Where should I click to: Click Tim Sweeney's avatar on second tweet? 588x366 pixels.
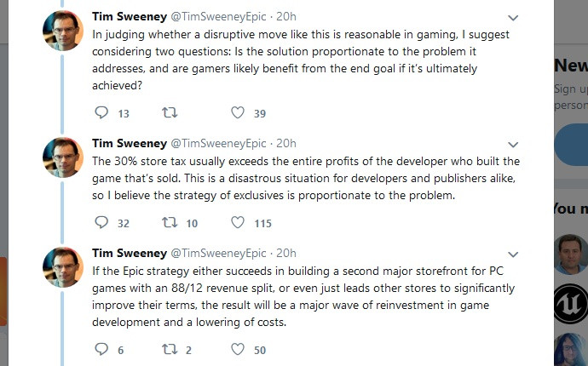point(63,157)
